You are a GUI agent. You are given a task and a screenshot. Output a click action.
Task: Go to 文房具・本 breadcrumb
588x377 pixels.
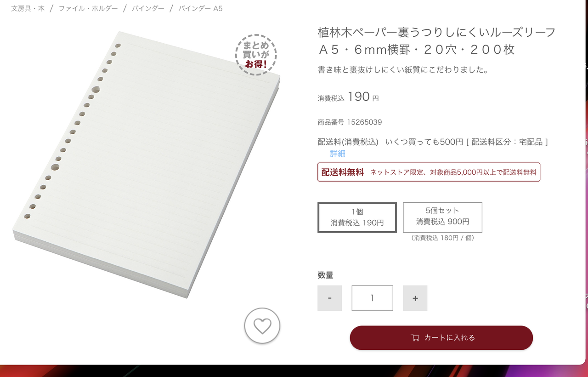click(x=28, y=8)
